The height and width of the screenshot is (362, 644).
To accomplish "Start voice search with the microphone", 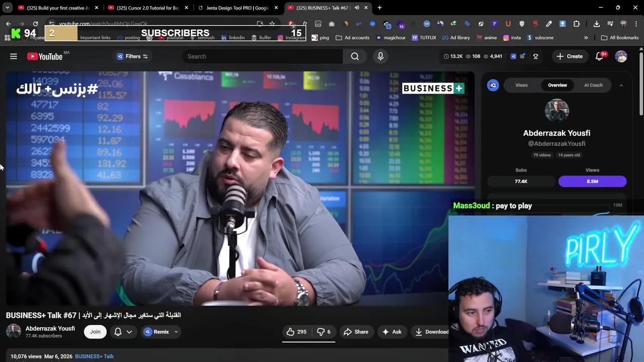I will 380,56.
